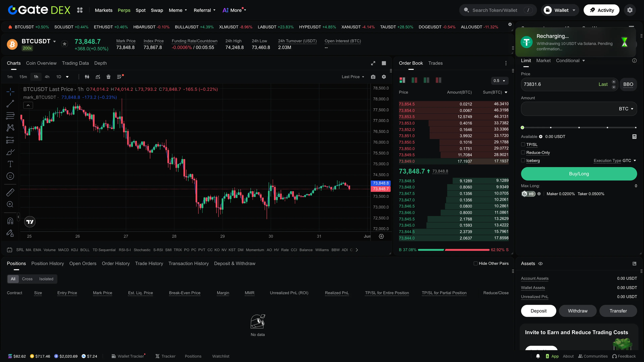Enable the Iceberg checkbox
Viewport: 644px width, 362px height.
coord(523,160)
